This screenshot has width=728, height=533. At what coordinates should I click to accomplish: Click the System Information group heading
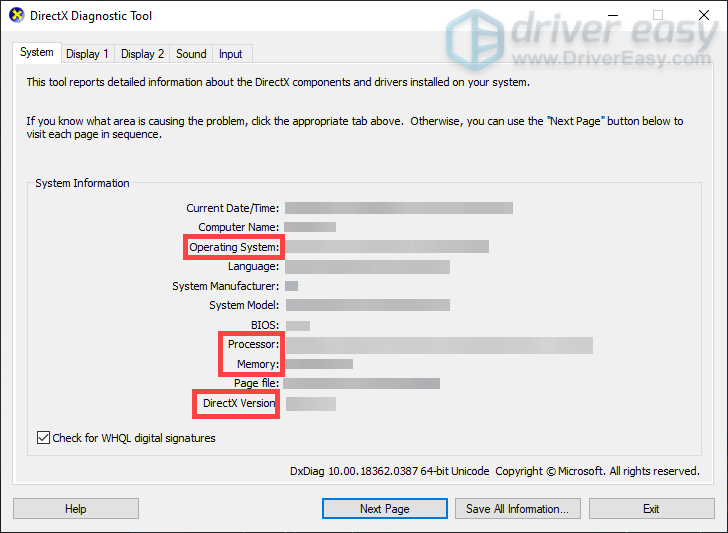[x=82, y=183]
